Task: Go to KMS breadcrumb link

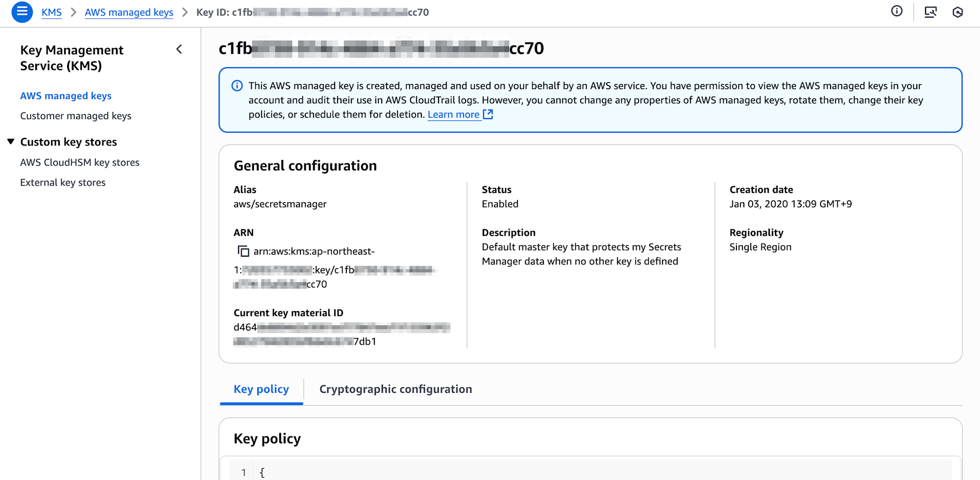Action: (x=51, y=12)
